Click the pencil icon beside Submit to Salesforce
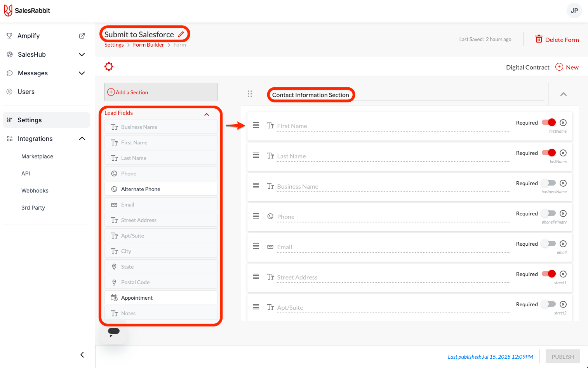588x368 pixels. [181, 34]
